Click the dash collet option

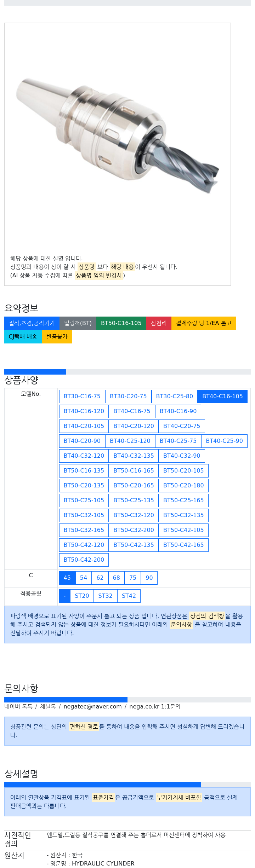(x=64, y=596)
